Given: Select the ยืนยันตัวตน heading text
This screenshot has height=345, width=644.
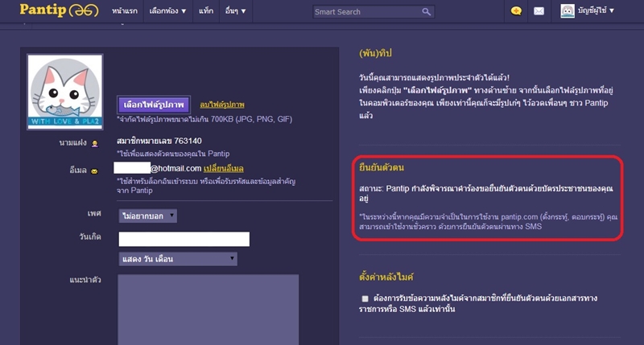Looking at the screenshot, I should 382,167.
